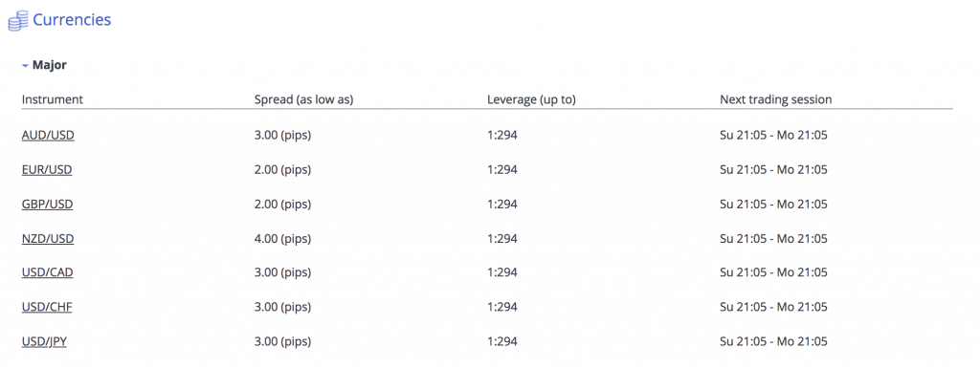Click EUR/USD spread value 2.00 (pips)
The height and width of the screenshot is (368, 980).
tap(282, 169)
